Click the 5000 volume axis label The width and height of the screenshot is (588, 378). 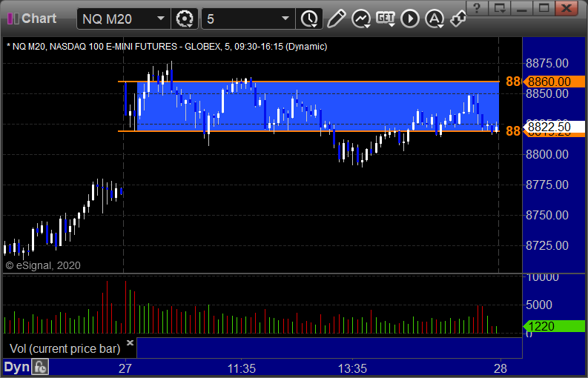click(x=539, y=305)
